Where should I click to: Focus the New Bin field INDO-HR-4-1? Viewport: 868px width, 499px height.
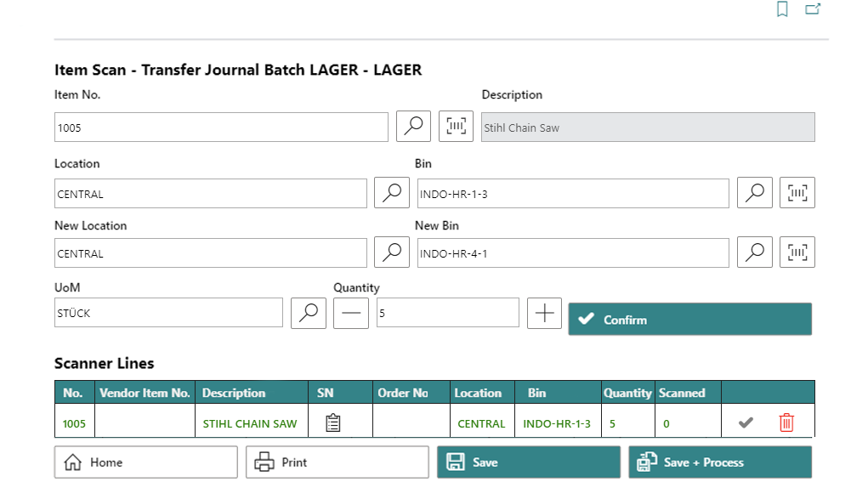coord(573,253)
